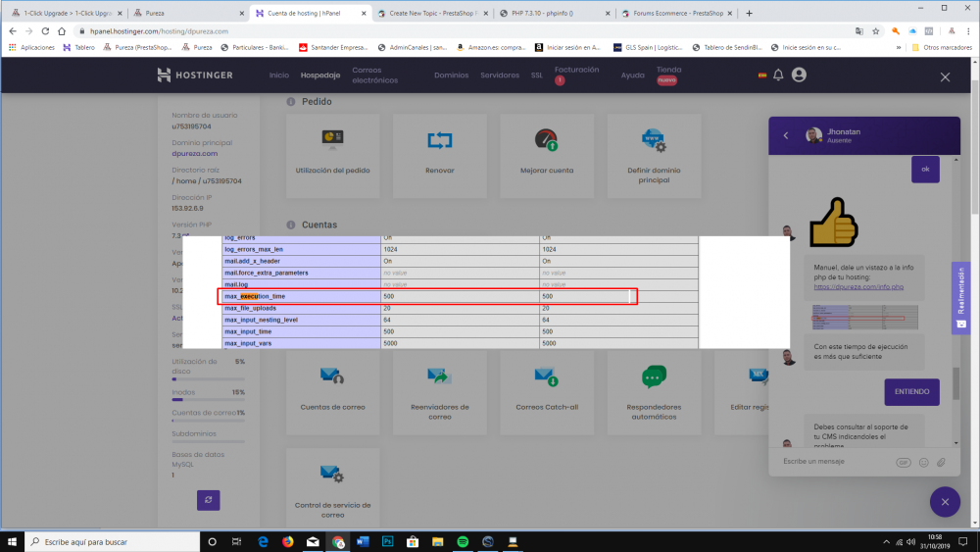The height and width of the screenshot is (552, 980).
Task: Expand the bookmarks overflow chevron
Action: click(899, 47)
